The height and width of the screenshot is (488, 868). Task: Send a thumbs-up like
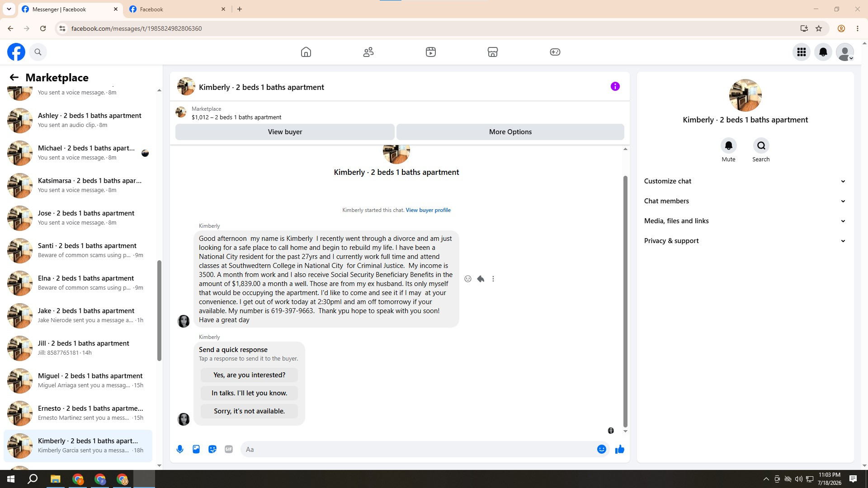coord(620,449)
